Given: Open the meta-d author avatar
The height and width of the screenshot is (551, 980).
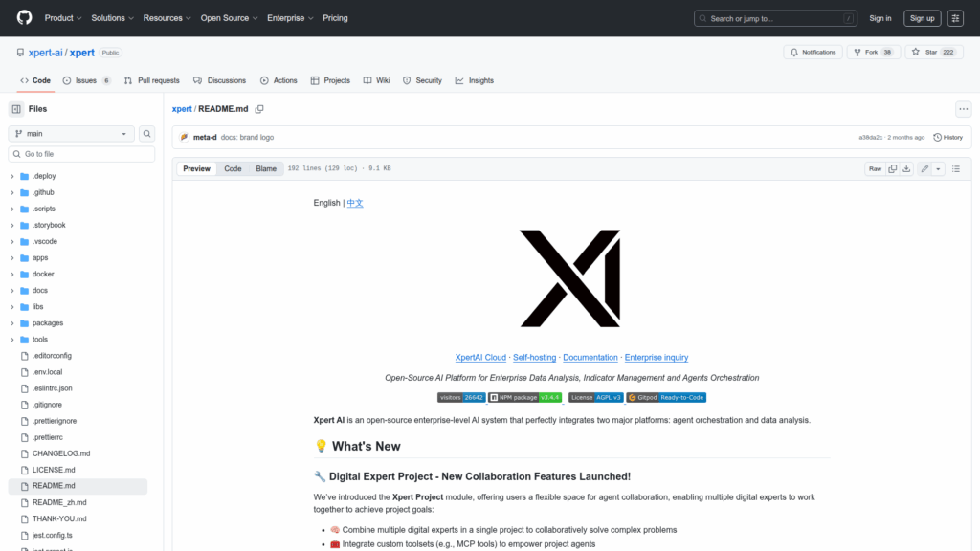Looking at the screenshot, I should coord(185,138).
